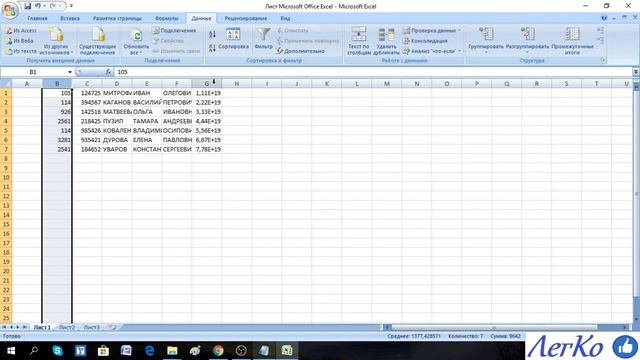Viewport: 640px width, 360px height.
Task: Click the vertical scrollbar thumb
Action: (x=636, y=193)
